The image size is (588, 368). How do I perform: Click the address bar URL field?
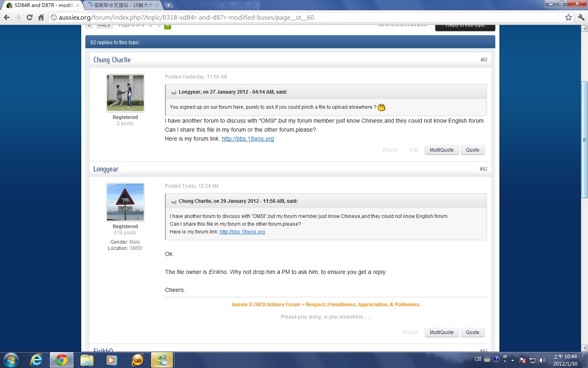pyautogui.click(x=306, y=17)
